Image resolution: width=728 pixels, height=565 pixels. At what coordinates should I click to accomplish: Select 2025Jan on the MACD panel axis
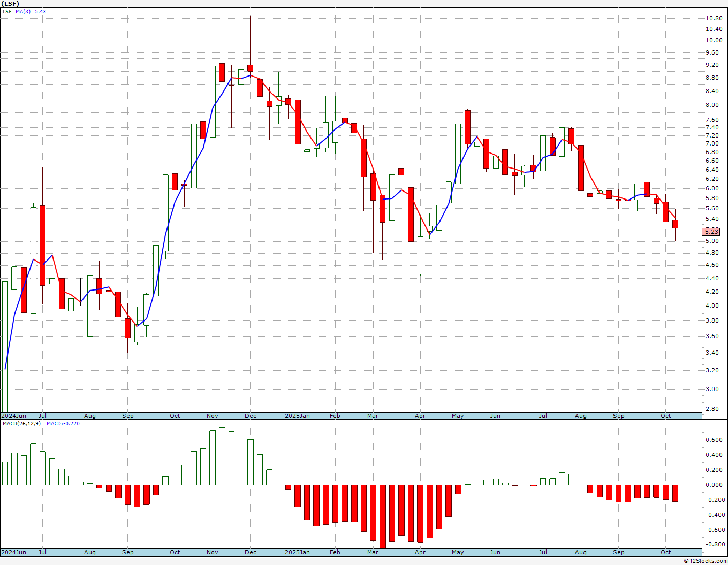click(297, 552)
